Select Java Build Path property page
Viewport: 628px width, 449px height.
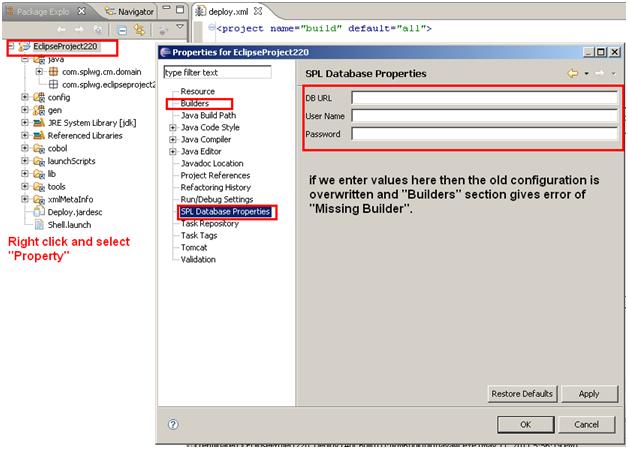pyautogui.click(x=208, y=115)
